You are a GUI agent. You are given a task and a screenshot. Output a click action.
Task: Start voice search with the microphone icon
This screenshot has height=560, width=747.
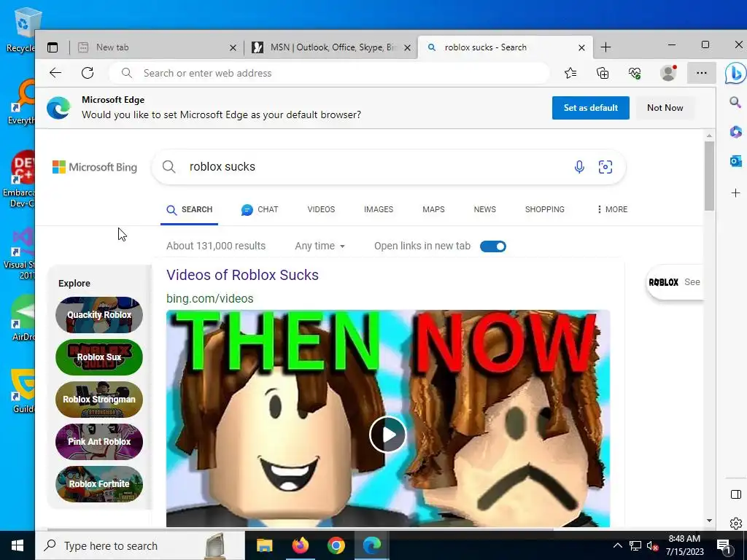(579, 167)
